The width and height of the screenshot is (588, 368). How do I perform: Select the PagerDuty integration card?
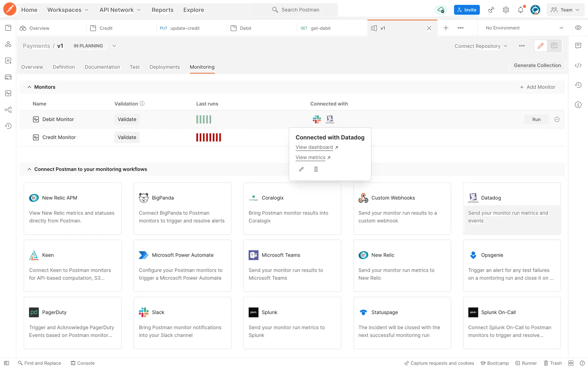tap(73, 323)
